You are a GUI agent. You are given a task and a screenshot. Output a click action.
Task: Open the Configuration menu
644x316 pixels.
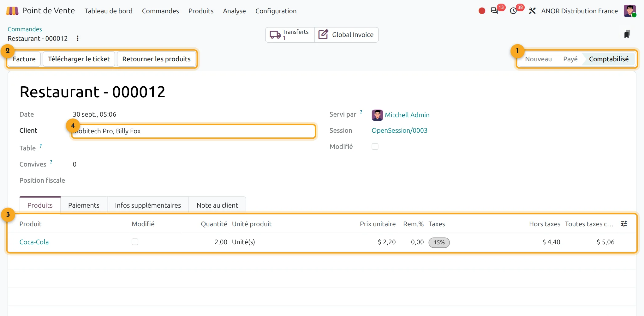276,11
